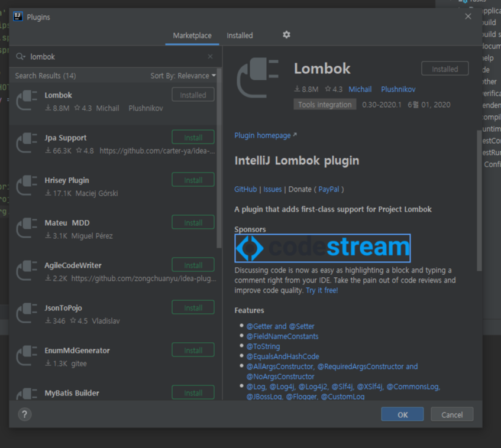Open plugin settings gear menu
This screenshot has height=448, width=501.
point(286,35)
